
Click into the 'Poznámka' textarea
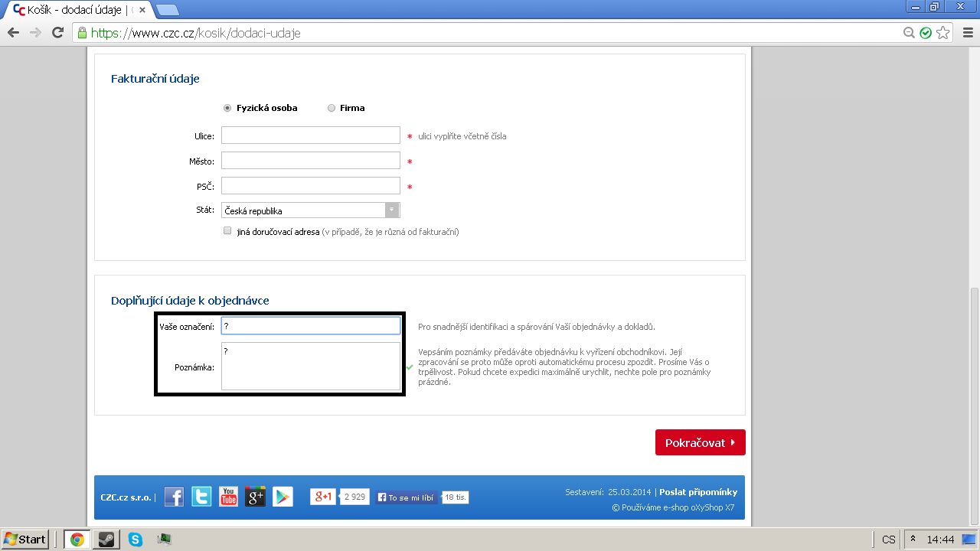pyautogui.click(x=311, y=366)
